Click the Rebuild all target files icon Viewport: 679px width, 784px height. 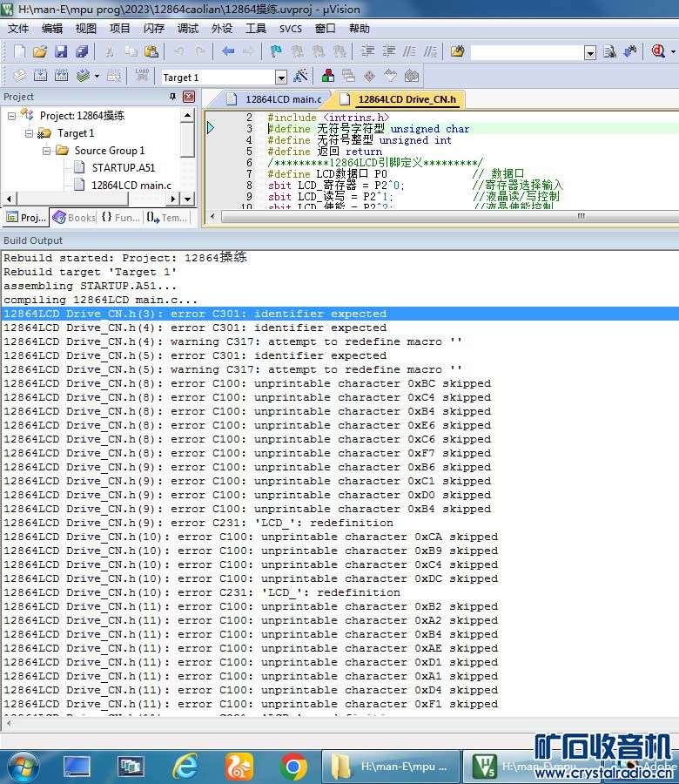[x=62, y=77]
